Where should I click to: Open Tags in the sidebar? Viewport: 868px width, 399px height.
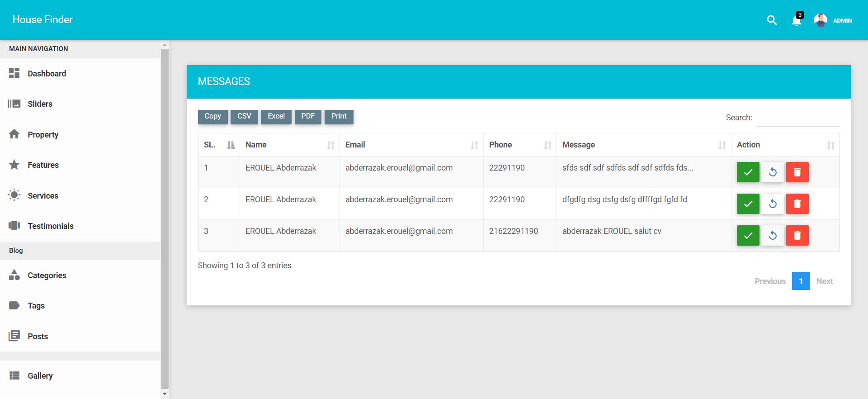click(80, 305)
